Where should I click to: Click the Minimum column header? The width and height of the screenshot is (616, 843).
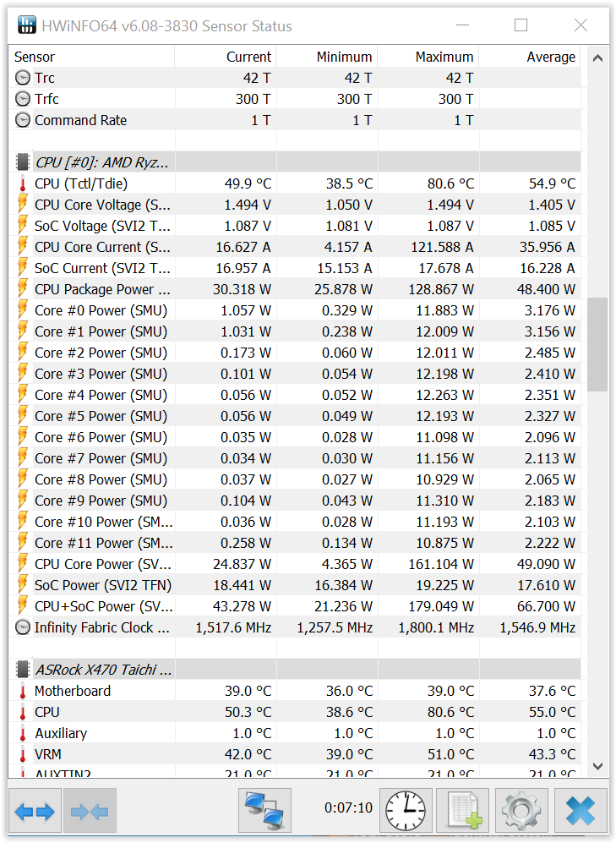point(326,57)
